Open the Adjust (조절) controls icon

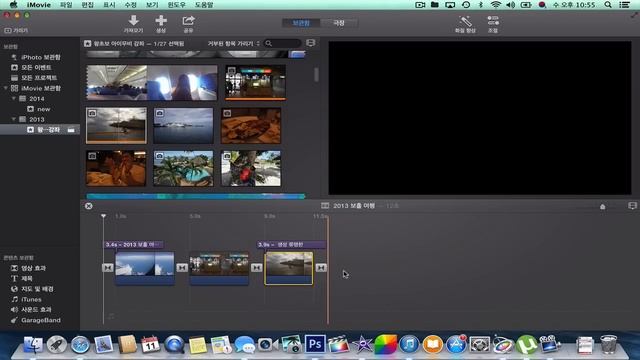(x=493, y=21)
